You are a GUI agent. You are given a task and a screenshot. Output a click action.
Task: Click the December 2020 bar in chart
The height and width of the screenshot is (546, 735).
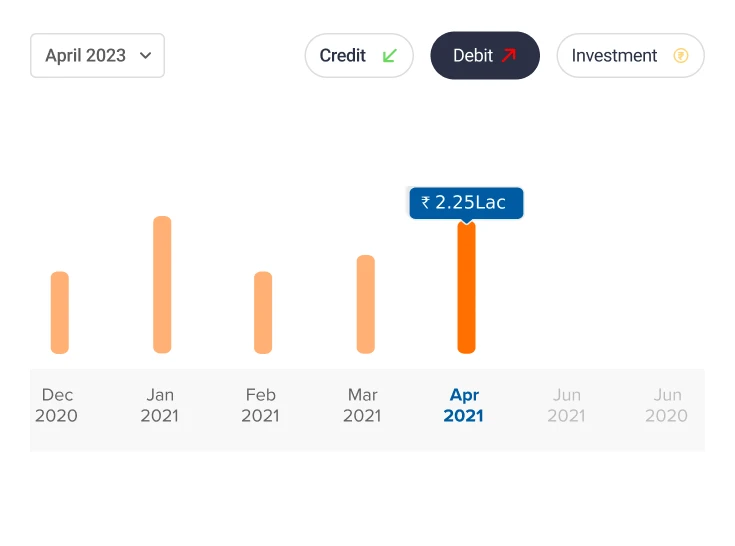[x=60, y=312]
